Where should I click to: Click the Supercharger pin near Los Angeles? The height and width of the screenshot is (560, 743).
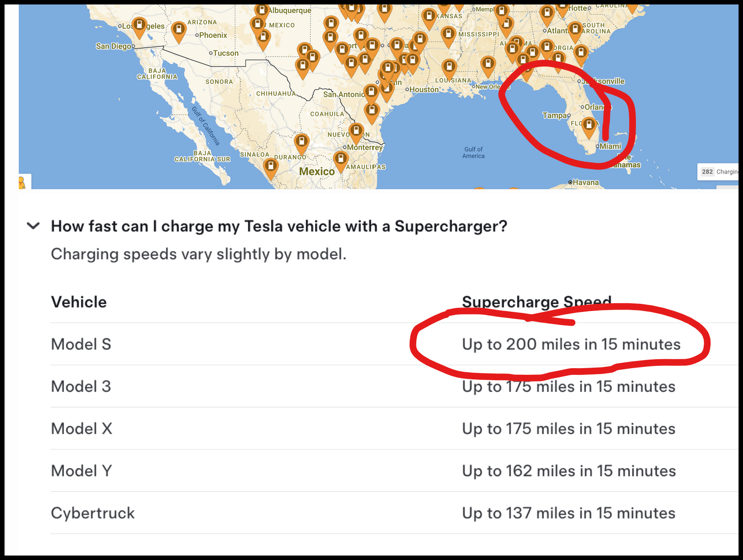click(x=139, y=25)
